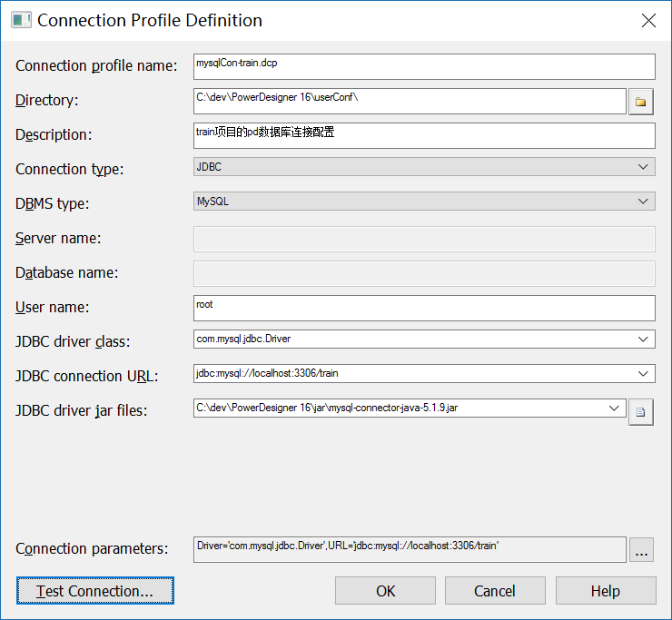Click the Test Connection button

(94, 591)
